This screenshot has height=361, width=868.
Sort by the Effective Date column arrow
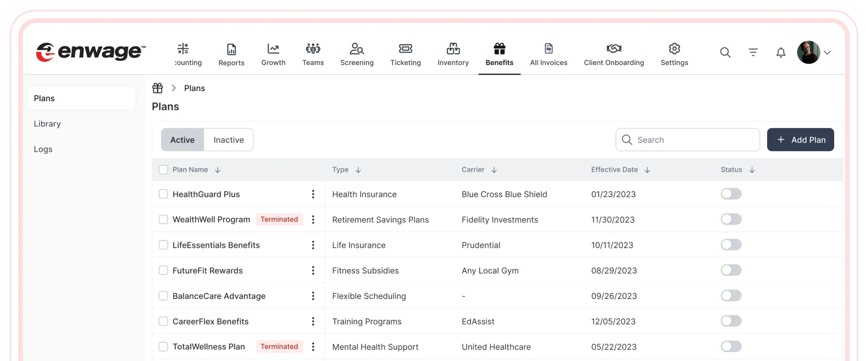pos(647,170)
